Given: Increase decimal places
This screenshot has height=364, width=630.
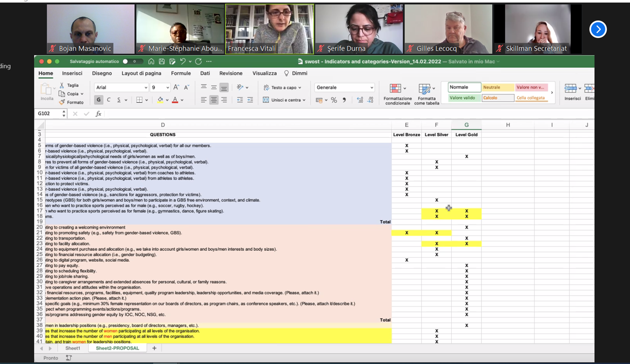Looking at the screenshot, I should [360, 100].
